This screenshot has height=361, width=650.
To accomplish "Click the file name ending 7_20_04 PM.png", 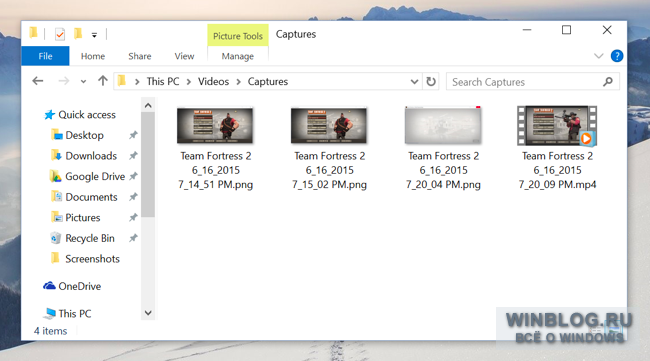I will [443, 170].
